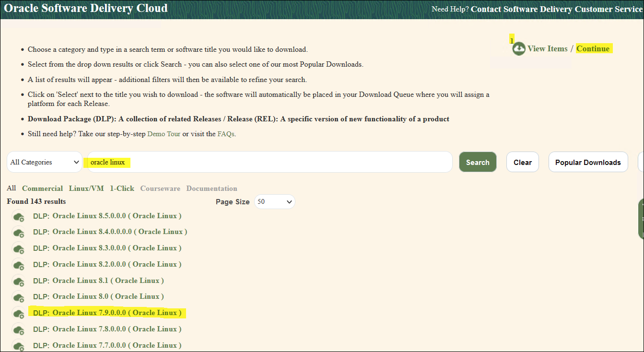Add Oracle Linux 7.7.0.0.0 via cloud icon
Viewport: 644px width, 352px height.
tap(19, 346)
